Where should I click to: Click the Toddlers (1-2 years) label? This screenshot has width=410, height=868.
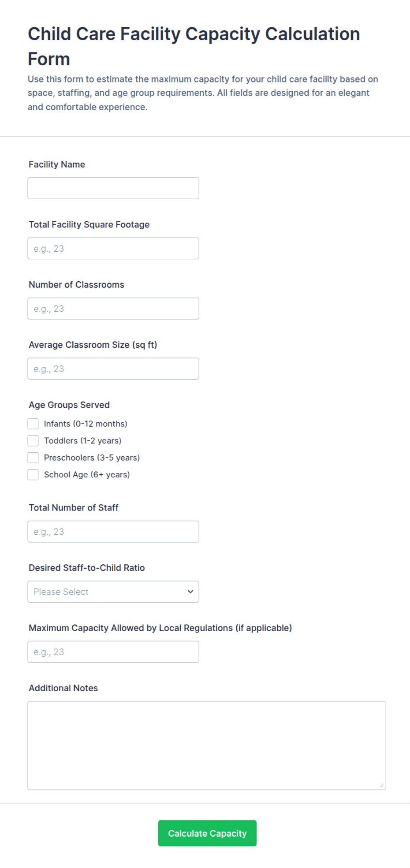[x=82, y=441]
